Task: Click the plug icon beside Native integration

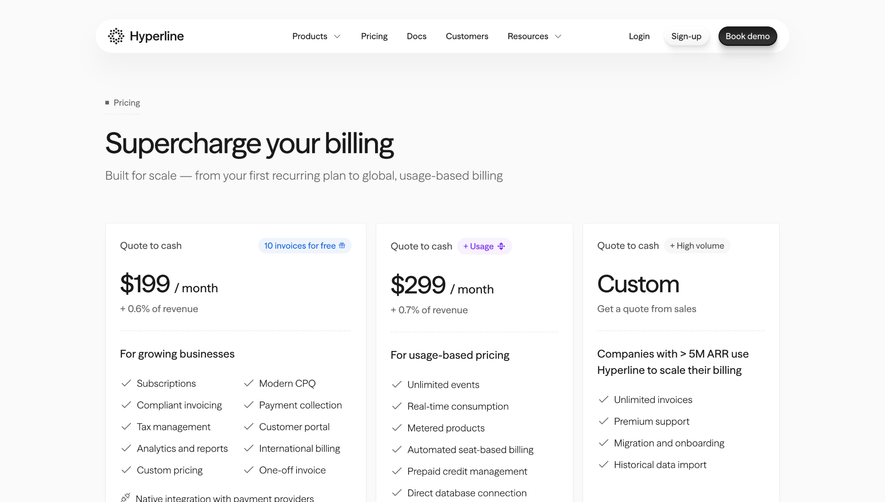Action: (x=125, y=497)
